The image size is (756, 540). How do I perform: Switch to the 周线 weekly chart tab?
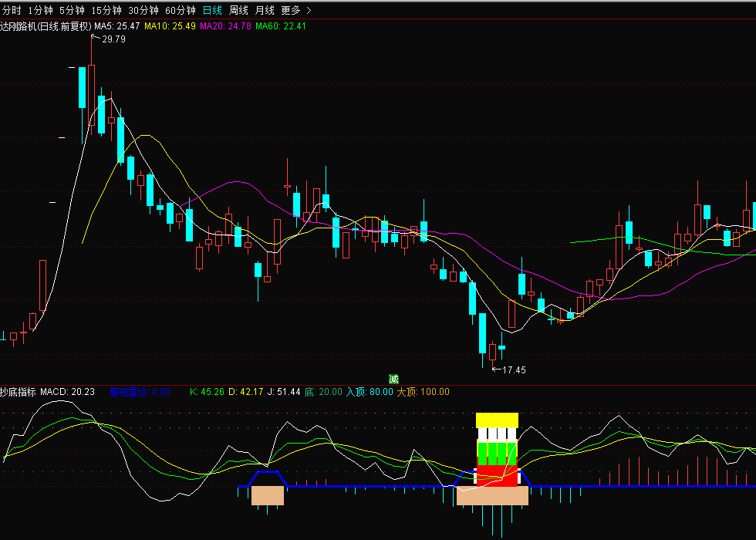coord(238,10)
